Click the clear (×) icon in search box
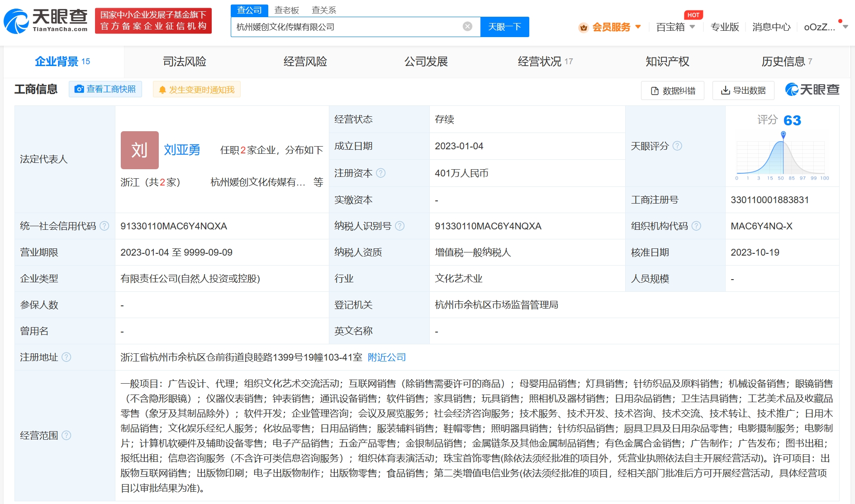855x504 pixels. [466, 26]
